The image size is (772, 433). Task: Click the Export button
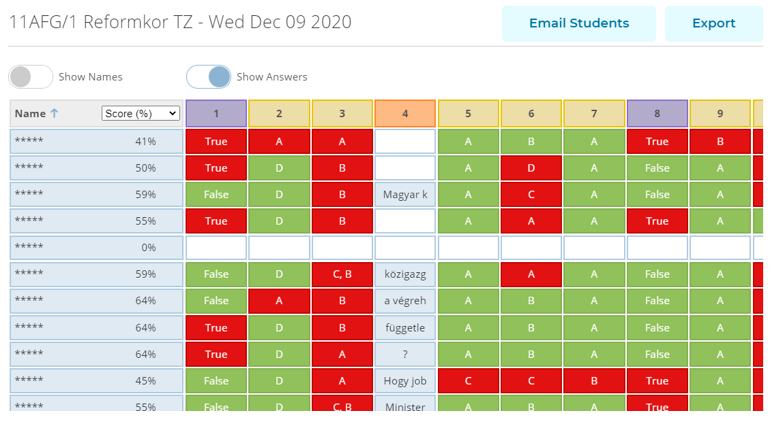[713, 23]
